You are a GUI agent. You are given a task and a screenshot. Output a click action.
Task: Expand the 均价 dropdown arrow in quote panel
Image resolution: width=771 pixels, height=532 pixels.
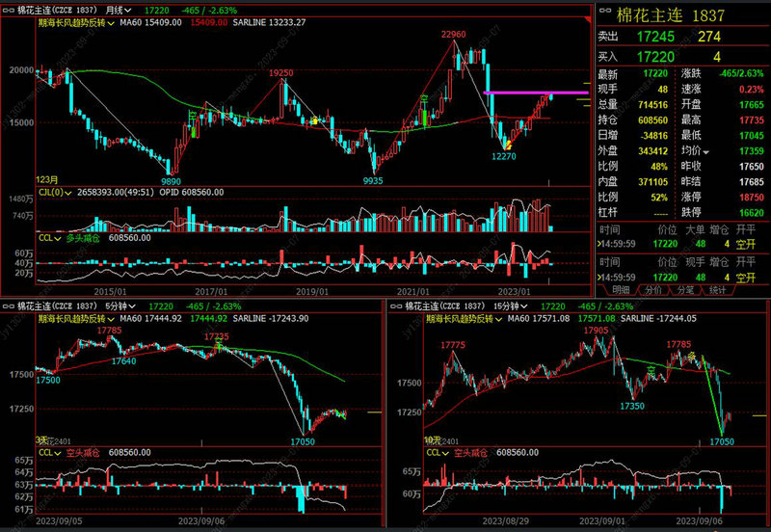click(706, 151)
